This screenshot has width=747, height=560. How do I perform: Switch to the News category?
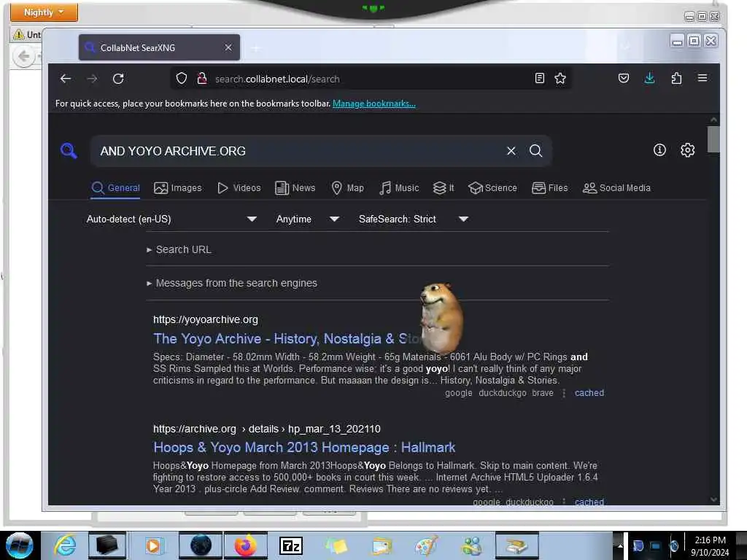coord(295,187)
